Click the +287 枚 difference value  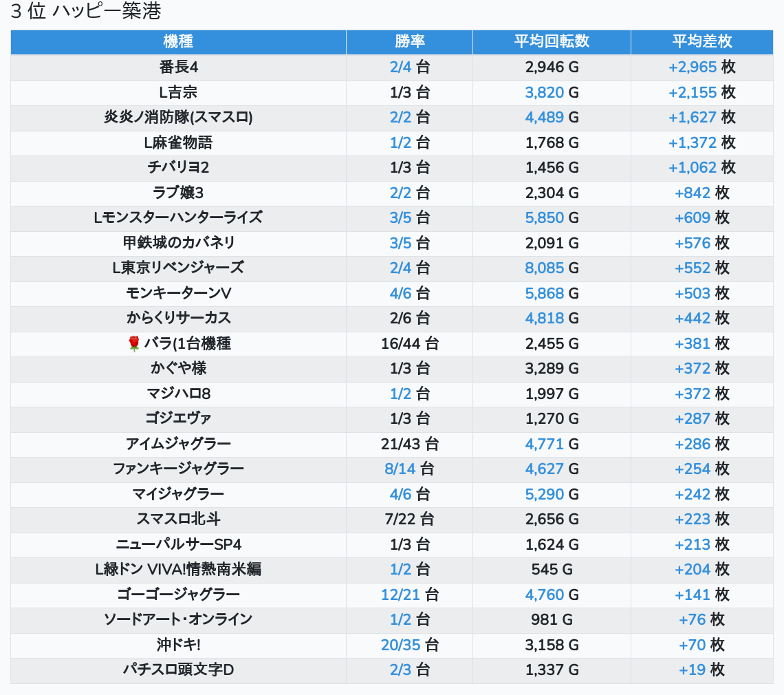pos(702,418)
